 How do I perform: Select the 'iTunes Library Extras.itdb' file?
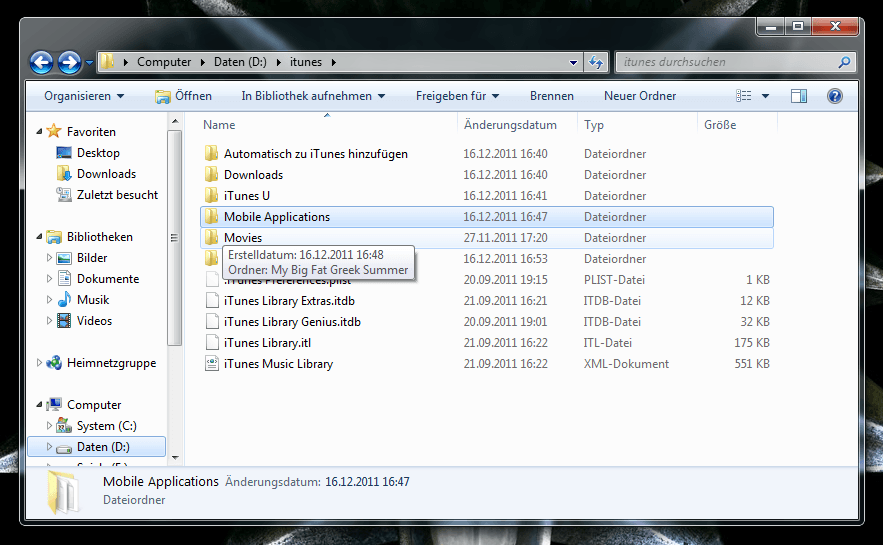[x=289, y=301]
